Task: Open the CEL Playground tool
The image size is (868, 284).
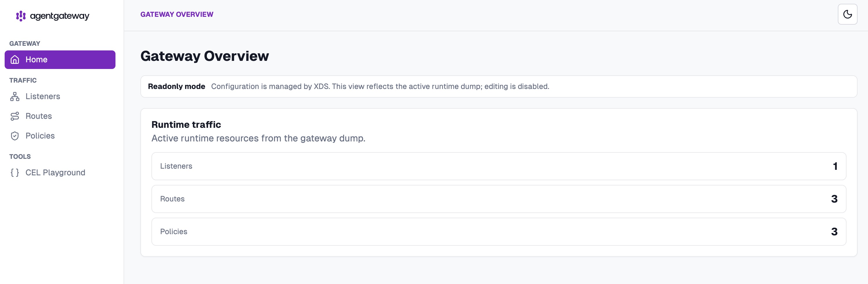Action: point(60,173)
